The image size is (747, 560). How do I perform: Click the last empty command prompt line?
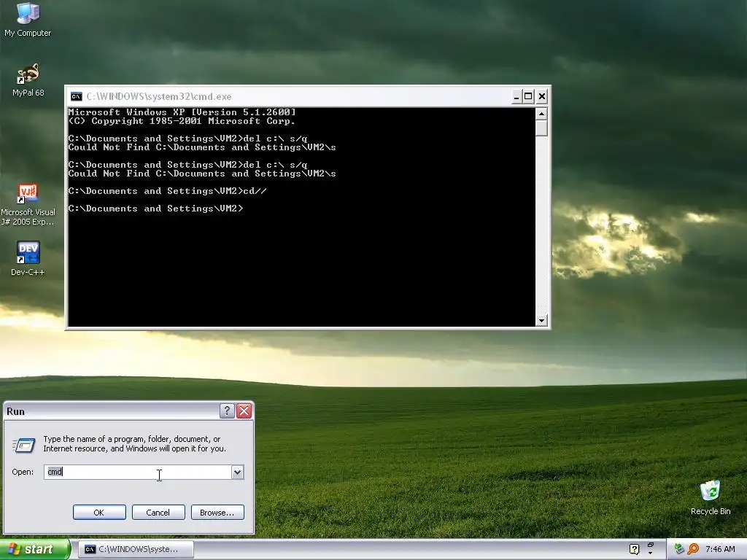point(156,209)
